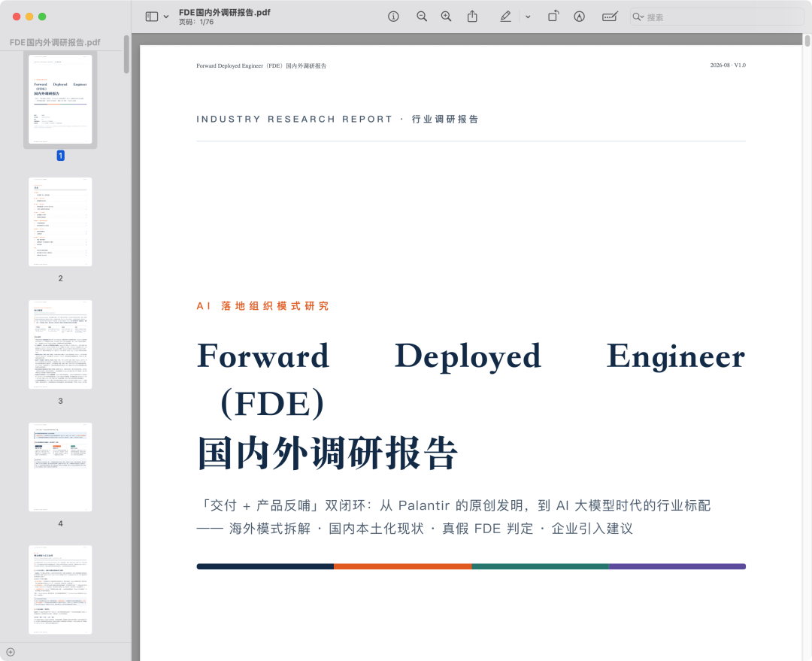Click the FDE国内外调研报告.pdf sidebar header

(55, 42)
